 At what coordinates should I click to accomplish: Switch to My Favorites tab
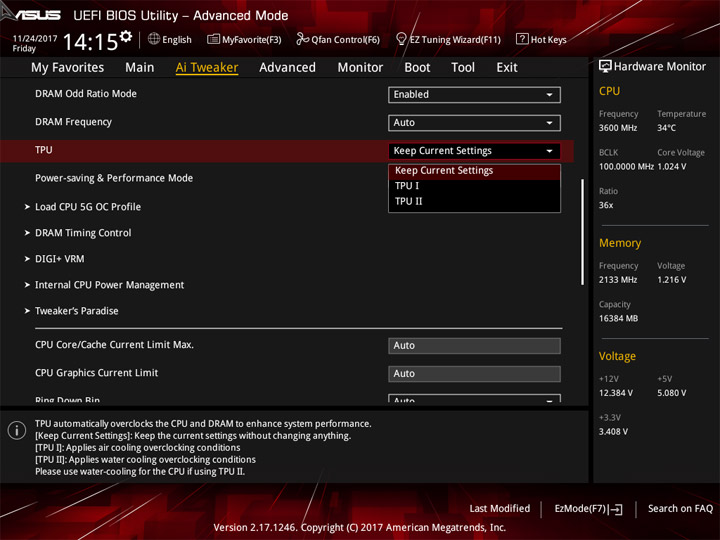click(x=68, y=68)
